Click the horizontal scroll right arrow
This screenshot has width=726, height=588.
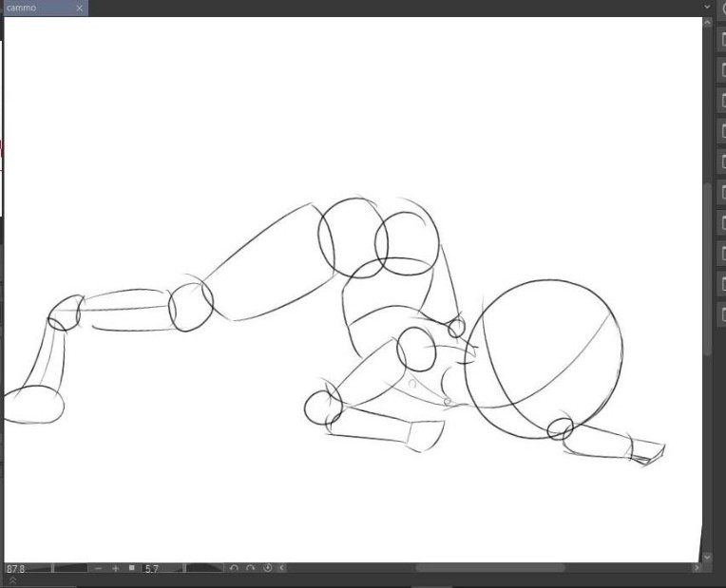[697, 568]
